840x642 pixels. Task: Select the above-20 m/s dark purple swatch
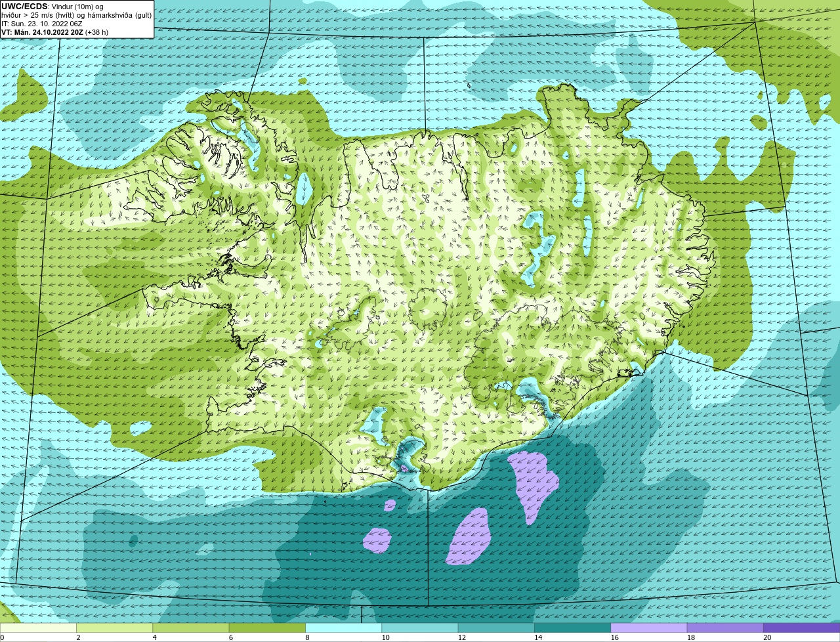[802, 628]
